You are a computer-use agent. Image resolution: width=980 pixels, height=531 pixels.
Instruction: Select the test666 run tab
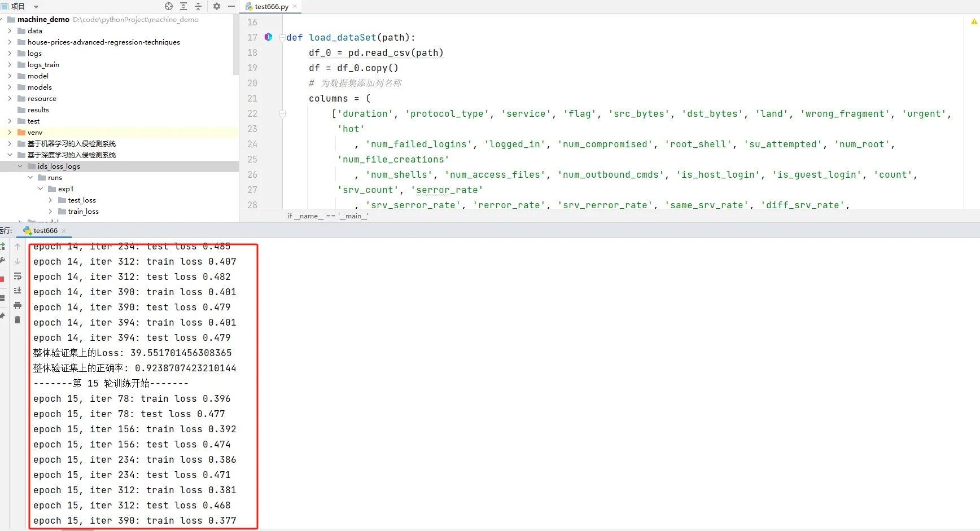point(45,230)
